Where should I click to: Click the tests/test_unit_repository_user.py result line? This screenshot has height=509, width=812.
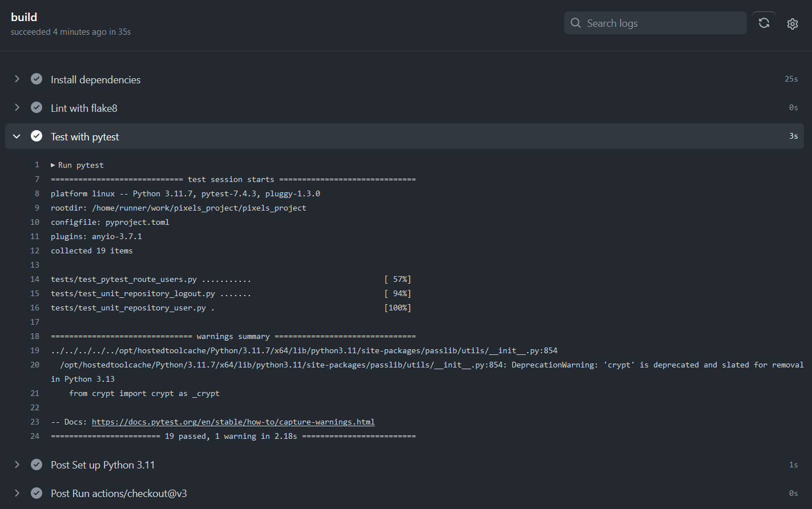tap(231, 308)
